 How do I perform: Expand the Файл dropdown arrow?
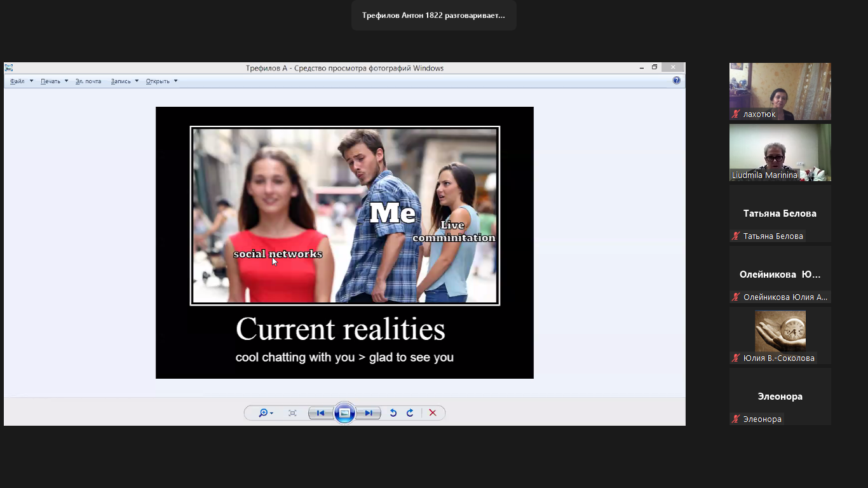(31, 81)
